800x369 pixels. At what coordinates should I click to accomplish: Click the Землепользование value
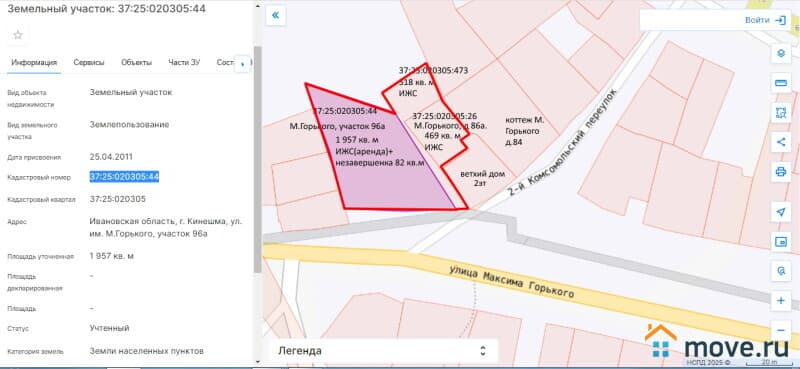129,125
